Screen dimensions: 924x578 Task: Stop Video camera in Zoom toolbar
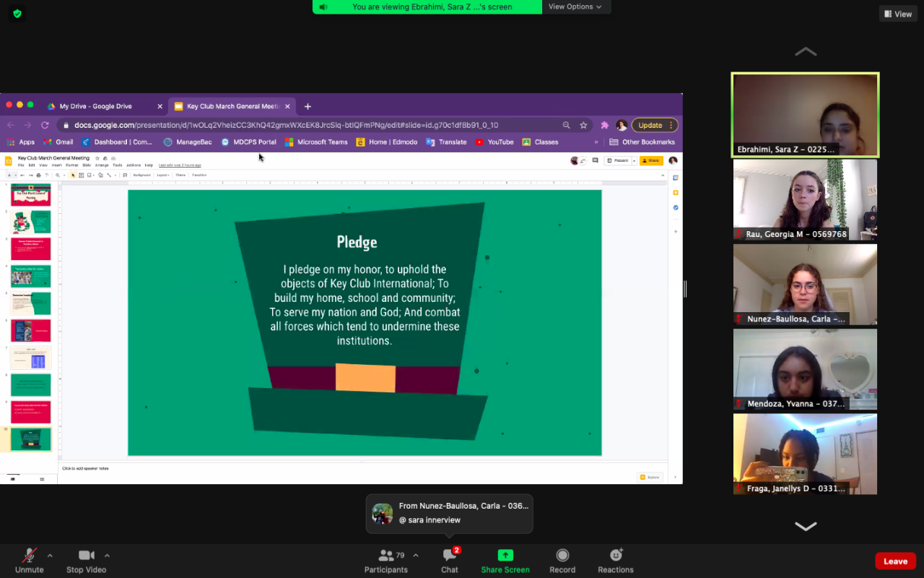[x=86, y=560]
